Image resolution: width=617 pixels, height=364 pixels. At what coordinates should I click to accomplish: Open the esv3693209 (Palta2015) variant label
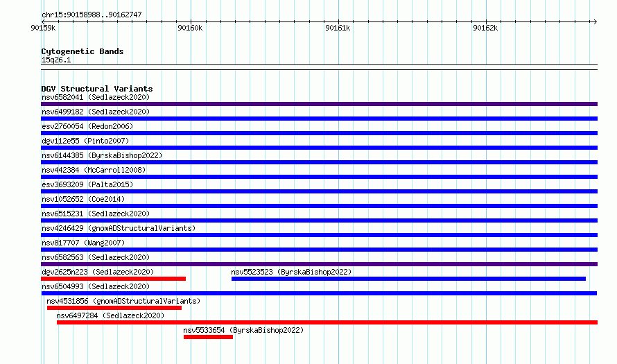point(87,184)
